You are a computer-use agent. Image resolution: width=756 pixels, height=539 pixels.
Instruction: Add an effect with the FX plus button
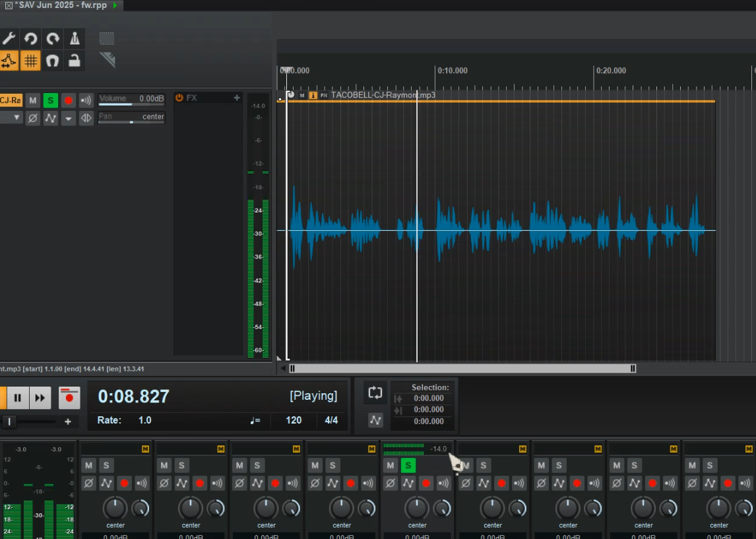pos(236,98)
